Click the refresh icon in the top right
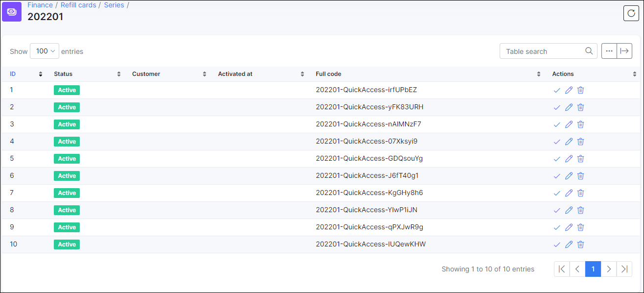This screenshot has height=293, width=644. point(631,13)
